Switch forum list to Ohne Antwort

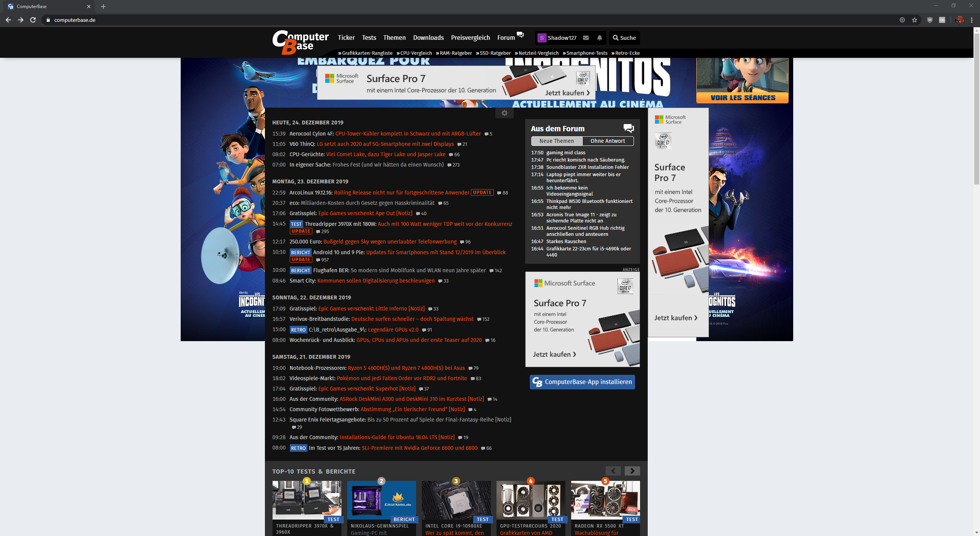pyautogui.click(x=608, y=141)
